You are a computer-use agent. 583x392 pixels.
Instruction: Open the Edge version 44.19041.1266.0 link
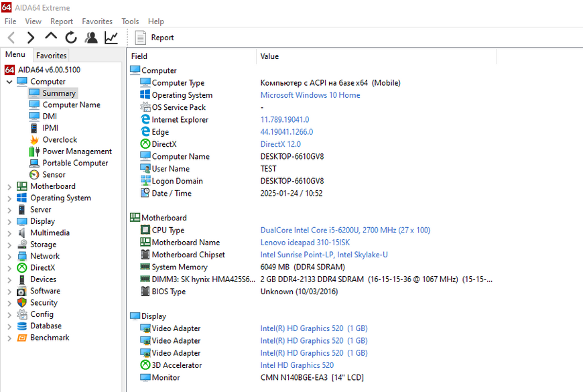[x=286, y=131]
